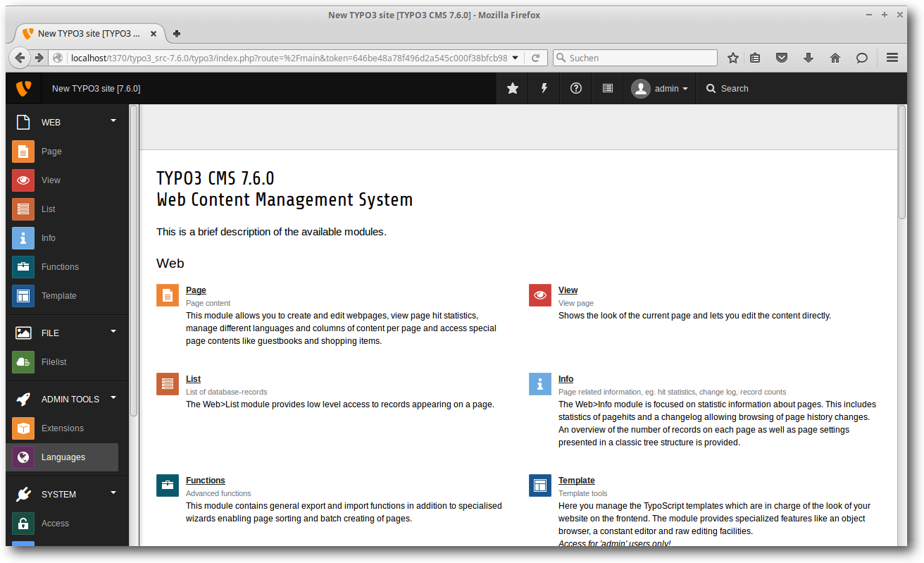Image resolution: width=924 pixels, height=563 pixels.
Task: Go to Firefox home page icon
Action: point(835,58)
